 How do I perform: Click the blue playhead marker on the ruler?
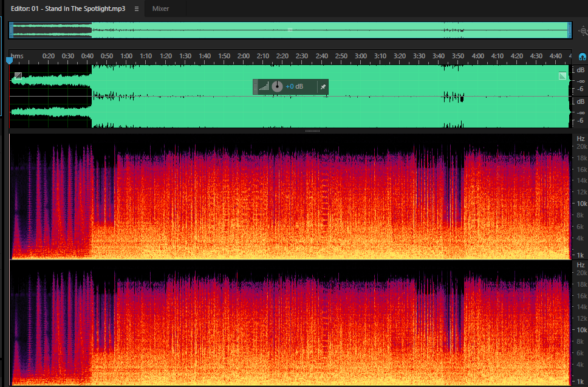pyautogui.click(x=9, y=60)
